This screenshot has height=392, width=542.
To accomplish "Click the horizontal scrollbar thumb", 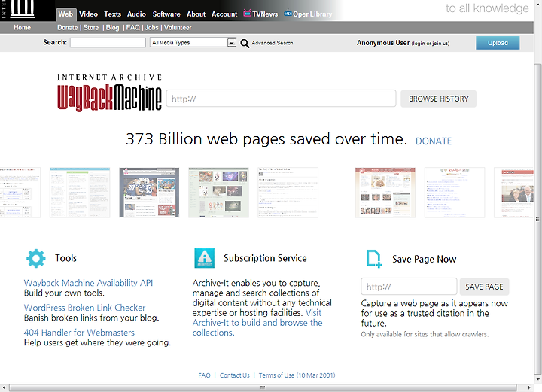I will (263, 387).
